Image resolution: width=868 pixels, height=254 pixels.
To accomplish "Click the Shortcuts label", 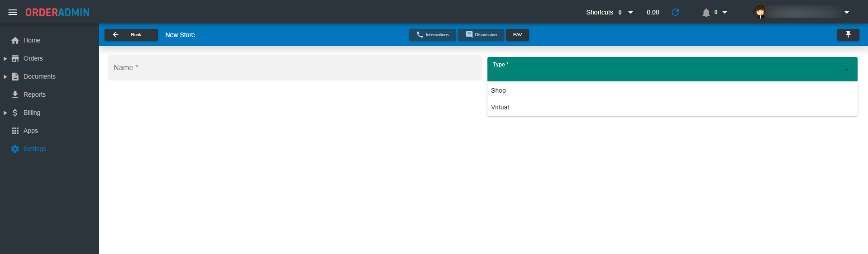I will pos(600,12).
